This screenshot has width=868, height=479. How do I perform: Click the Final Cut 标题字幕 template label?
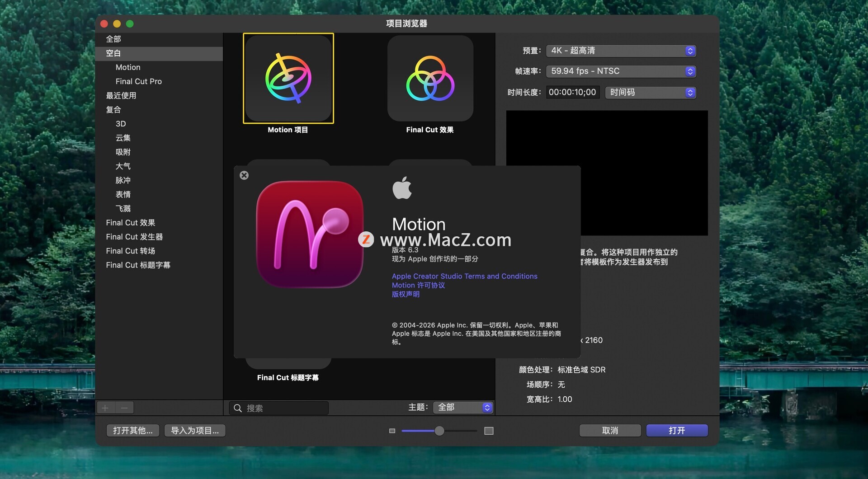[x=288, y=378]
